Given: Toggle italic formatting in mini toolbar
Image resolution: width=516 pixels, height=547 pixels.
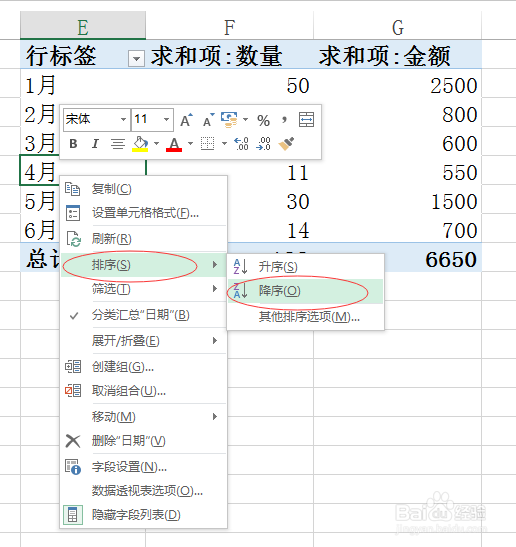Looking at the screenshot, I should point(95,144).
